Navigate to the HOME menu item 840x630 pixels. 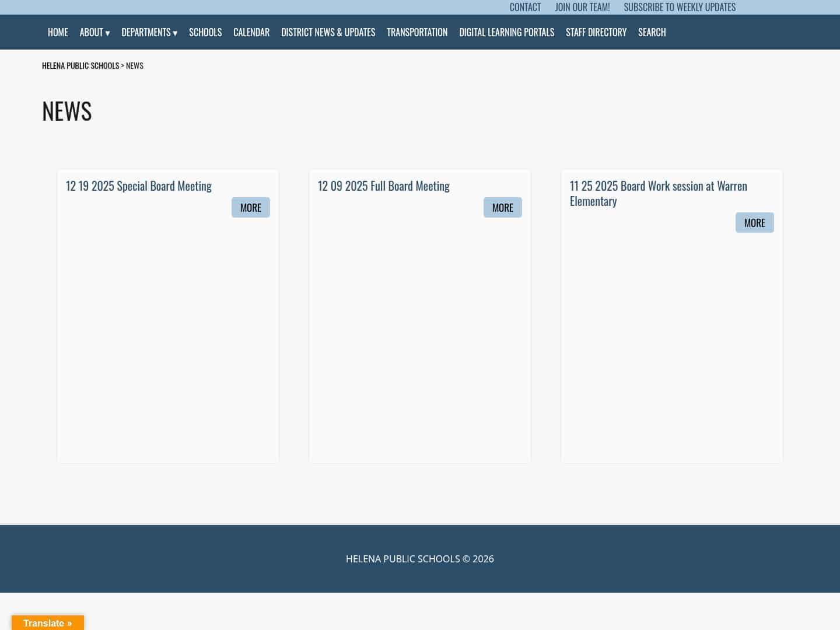point(58,32)
